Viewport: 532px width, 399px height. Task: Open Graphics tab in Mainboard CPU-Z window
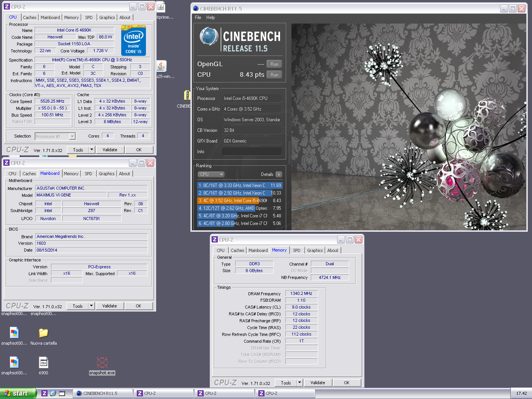[107, 174]
